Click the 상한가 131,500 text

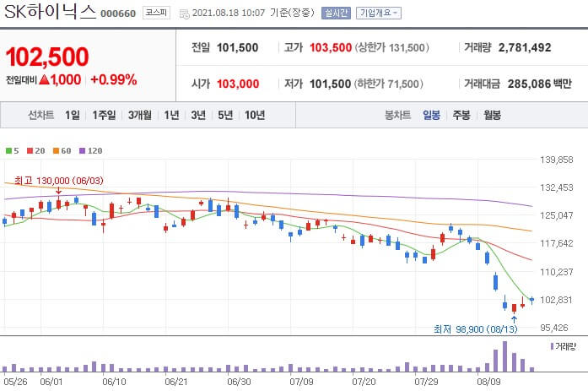coord(391,47)
